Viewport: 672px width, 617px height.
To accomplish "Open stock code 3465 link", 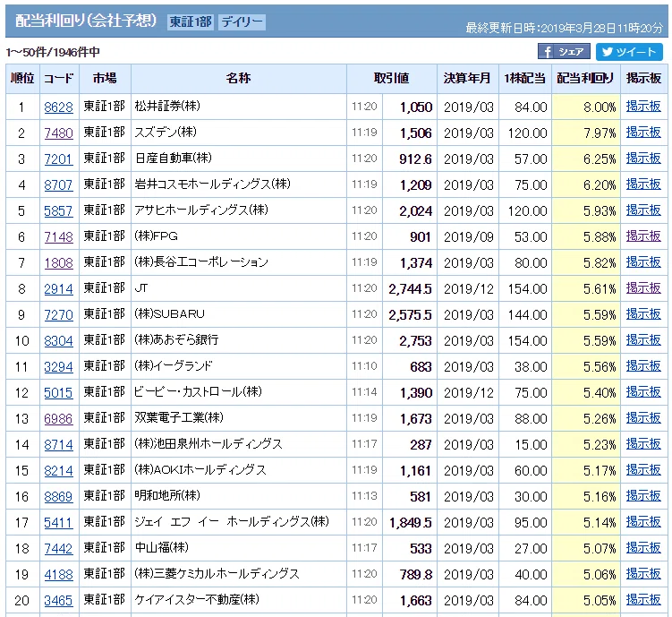I will (59, 600).
